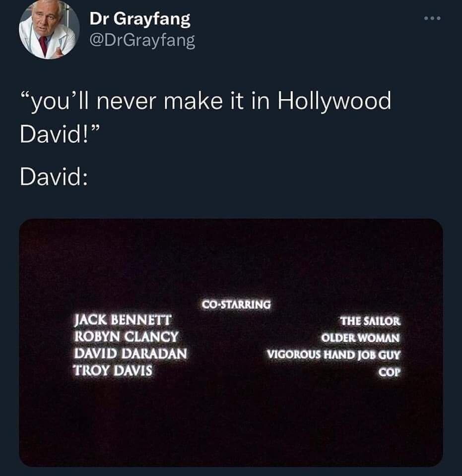Click the OLDER WOMAN role in the credits
Screen dimensions: 462x476
(x=361, y=338)
